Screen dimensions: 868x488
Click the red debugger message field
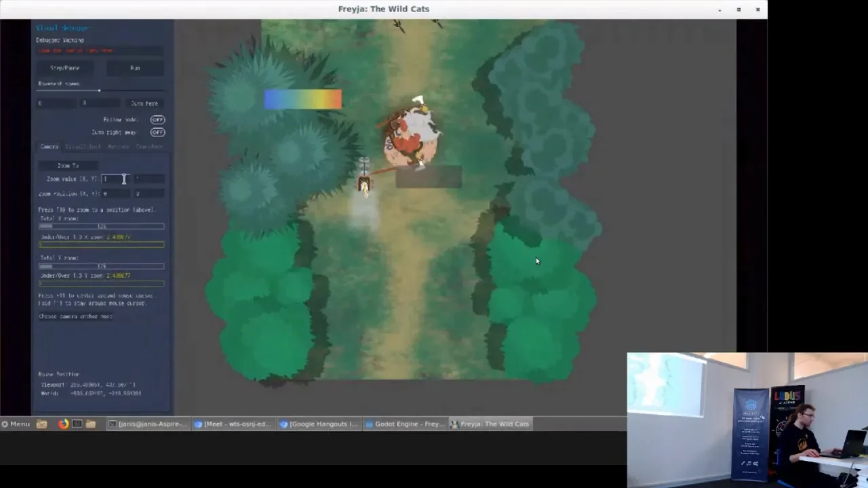(100, 51)
